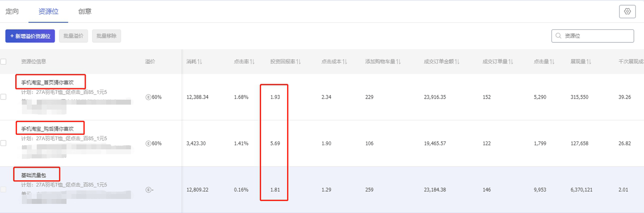Focus the 资源位 search input field
The image size is (644, 213).
(597, 36)
